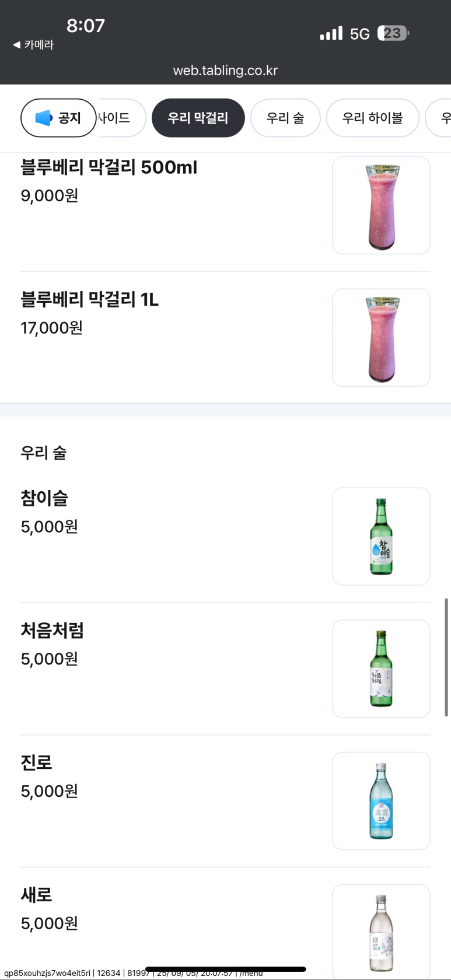The image size is (451, 980).
Task: Select the 진로 menu item name
Action: tap(36, 762)
